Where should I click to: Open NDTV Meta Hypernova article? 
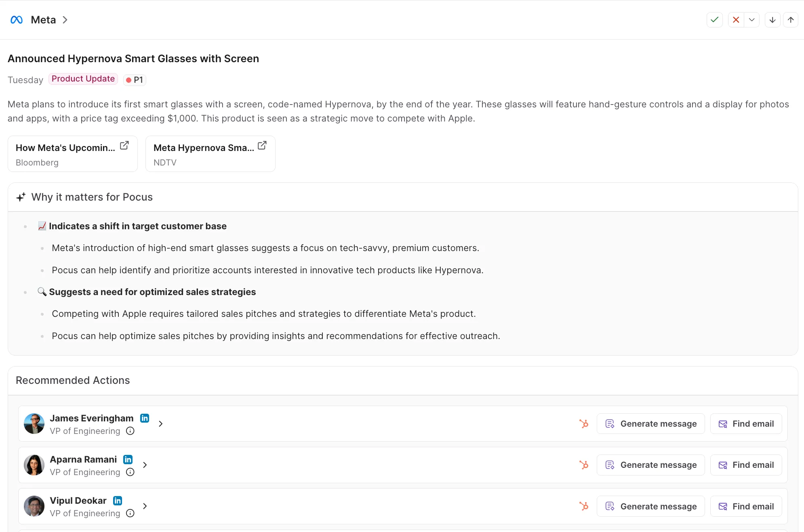(x=210, y=154)
